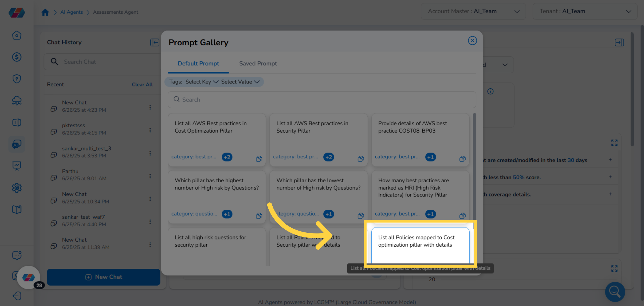Open the settings gear sidebar icon
Viewport: 644px width, 306px height.
[x=17, y=188]
